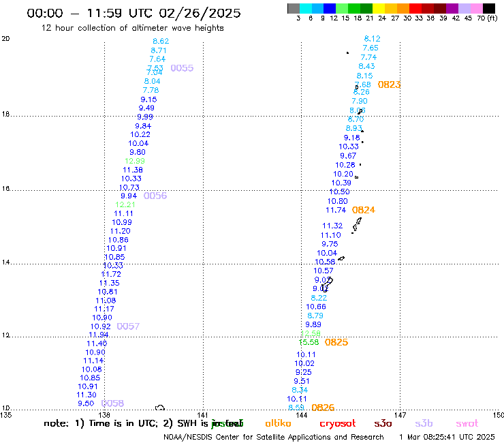Click the wave height value '8.22'
The image size is (504, 443).
[319, 298]
